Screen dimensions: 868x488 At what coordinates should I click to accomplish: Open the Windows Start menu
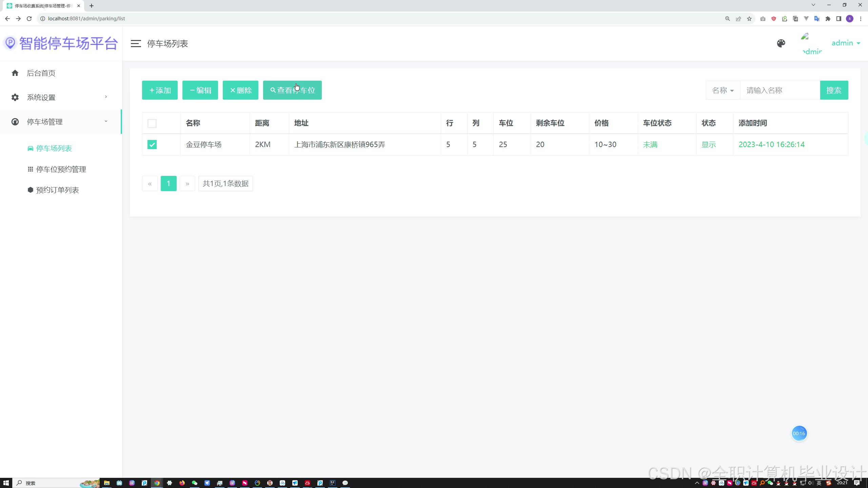(x=6, y=483)
